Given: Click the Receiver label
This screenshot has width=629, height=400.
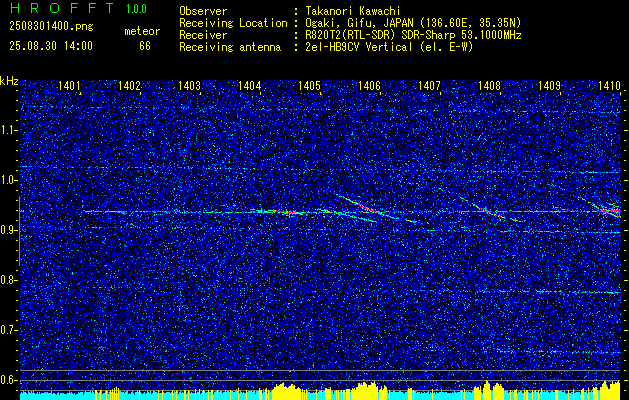Looking at the screenshot, I should tap(203, 35).
